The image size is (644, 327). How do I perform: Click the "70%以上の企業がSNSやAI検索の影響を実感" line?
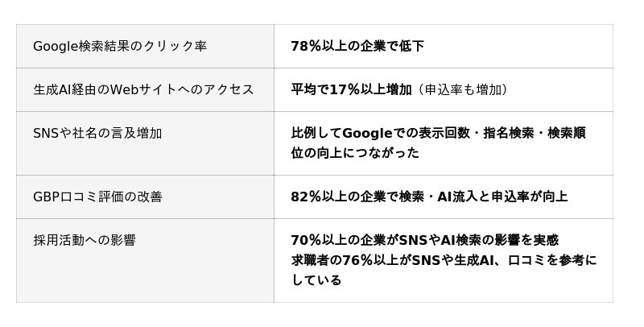coord(424,240)
